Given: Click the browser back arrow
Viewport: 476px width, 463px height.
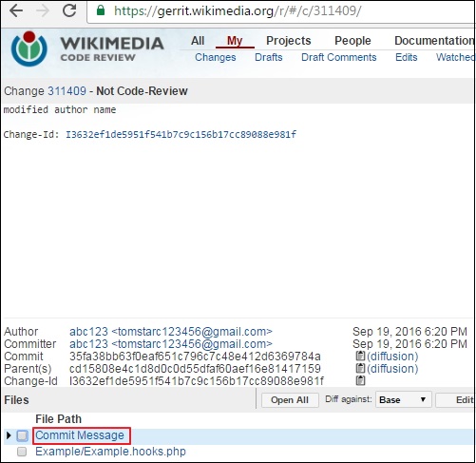Looking at the screenshot, I should tap(16, 11).
